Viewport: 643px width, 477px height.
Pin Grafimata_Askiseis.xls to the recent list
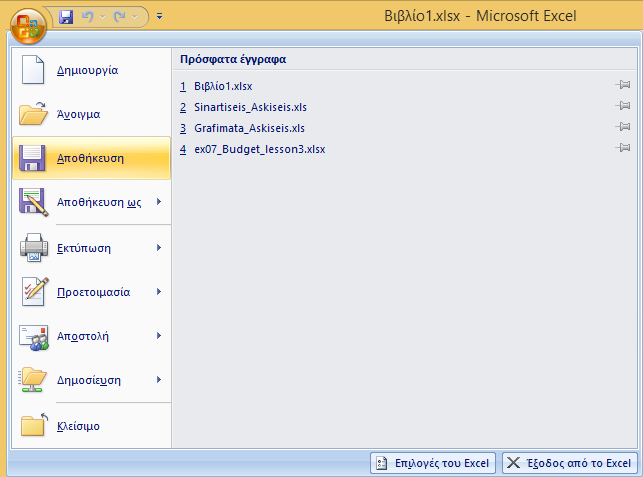(623, 127)
